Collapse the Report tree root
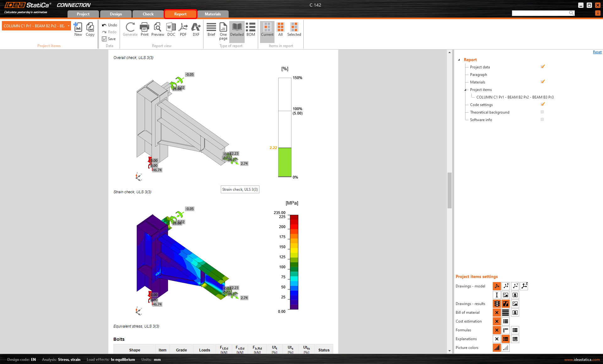 coord(459,60)
